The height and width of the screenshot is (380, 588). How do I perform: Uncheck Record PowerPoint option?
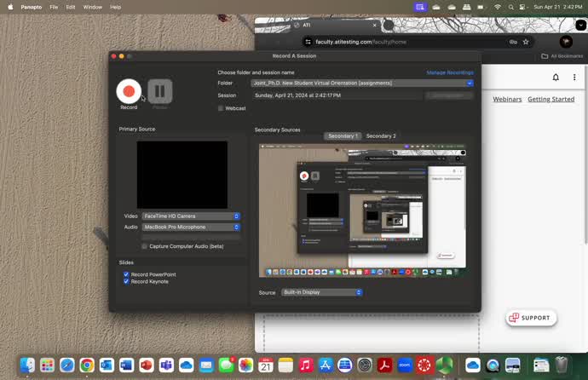click(x=126, y=274)
